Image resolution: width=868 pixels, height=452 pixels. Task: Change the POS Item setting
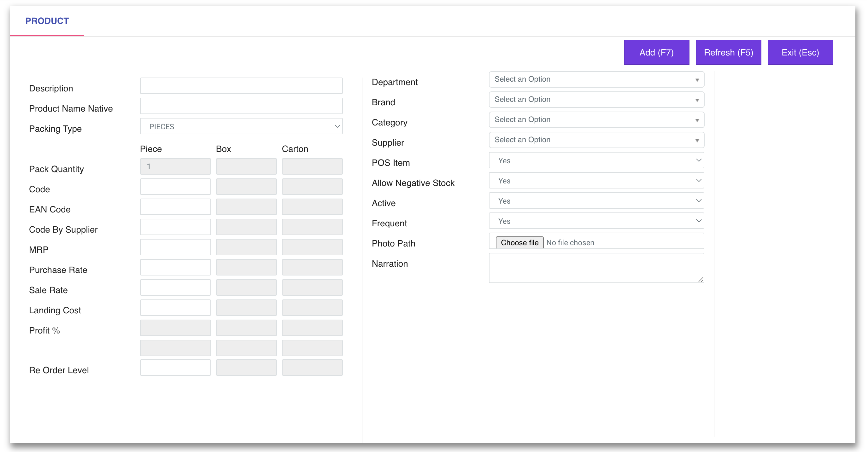pos(596,160)
